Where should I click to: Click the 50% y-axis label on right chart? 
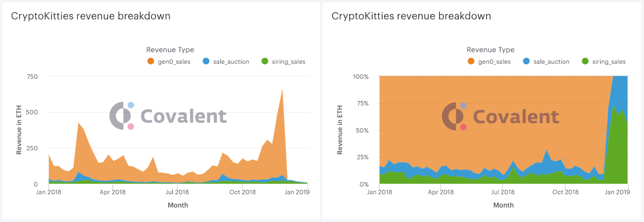coord(362,130)
